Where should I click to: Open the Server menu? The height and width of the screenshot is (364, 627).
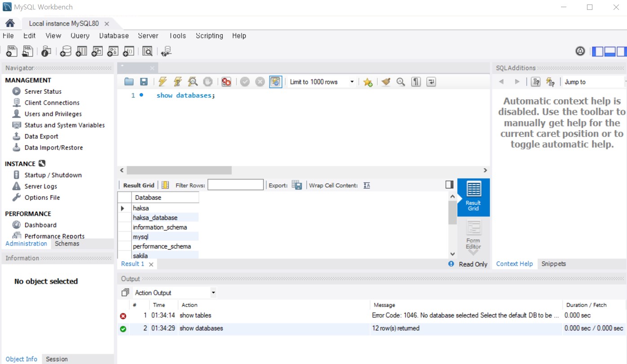pyautogui.click(x=148, y=36)
